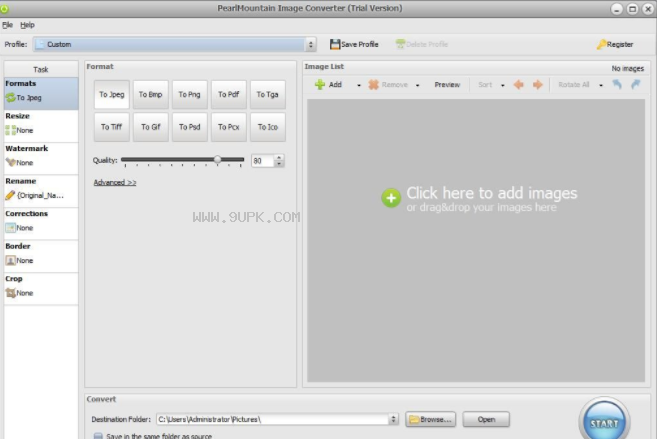Click the Browse... button
This screenshot has width=657, height=439.
(x=431, y=419)
